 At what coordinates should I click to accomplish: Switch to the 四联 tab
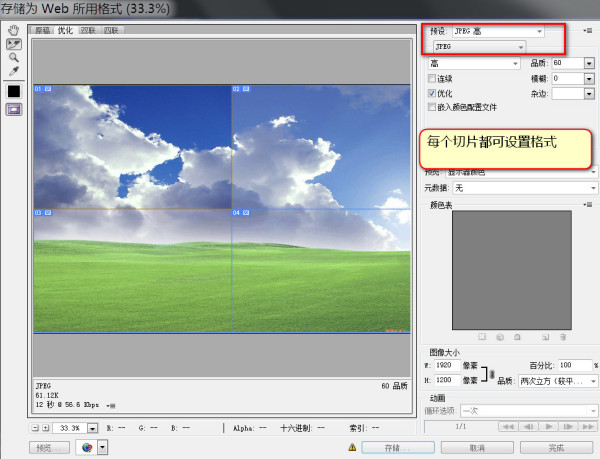click(x=111, y=30)
